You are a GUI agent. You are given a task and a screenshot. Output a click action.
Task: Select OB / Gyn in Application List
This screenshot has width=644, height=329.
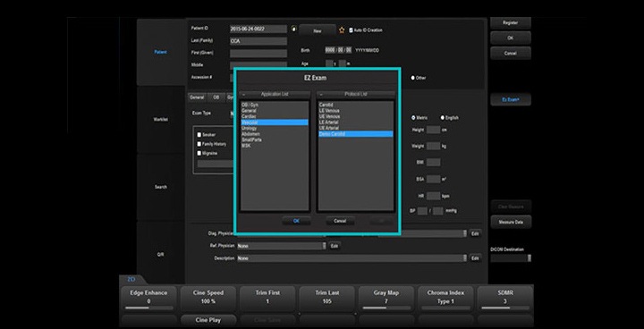point(275,105)
